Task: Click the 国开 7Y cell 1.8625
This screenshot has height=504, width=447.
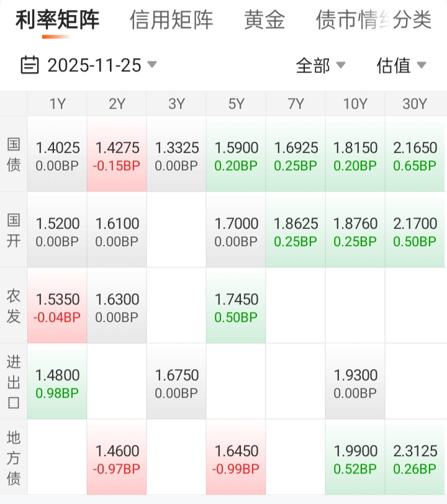Action: coord(296,232)
